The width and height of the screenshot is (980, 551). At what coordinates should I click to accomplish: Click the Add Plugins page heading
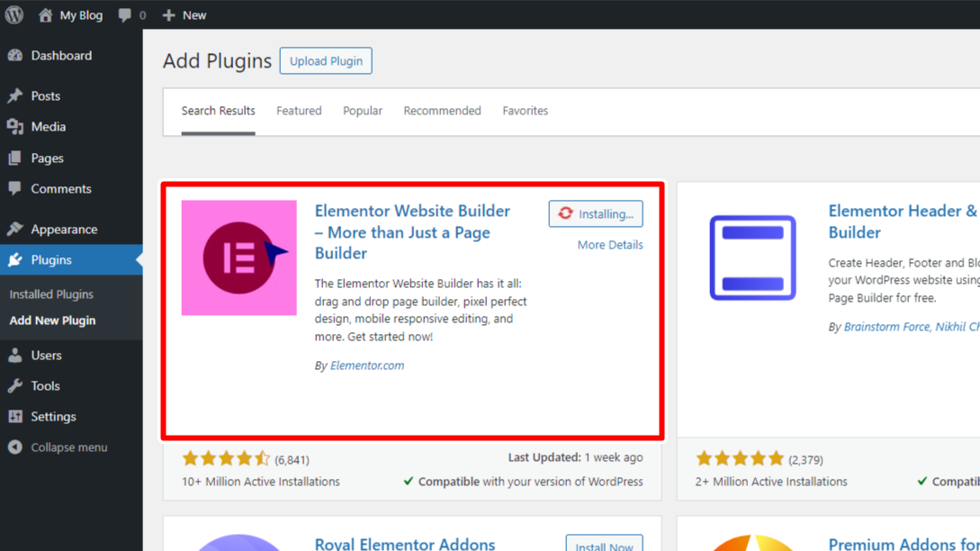tap(217, 60)
